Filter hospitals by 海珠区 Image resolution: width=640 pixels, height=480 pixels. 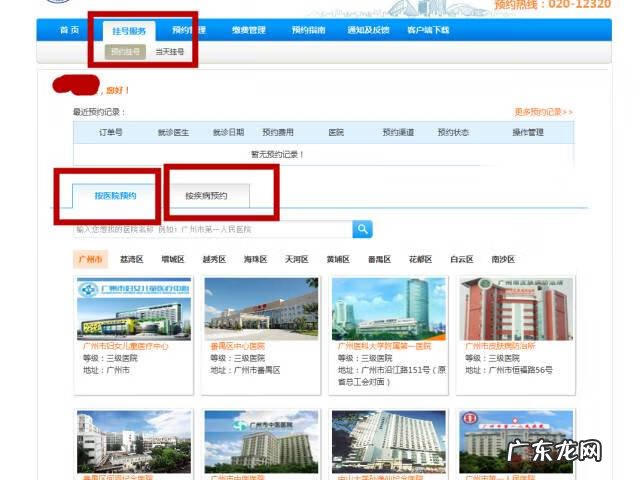[256, 259]
